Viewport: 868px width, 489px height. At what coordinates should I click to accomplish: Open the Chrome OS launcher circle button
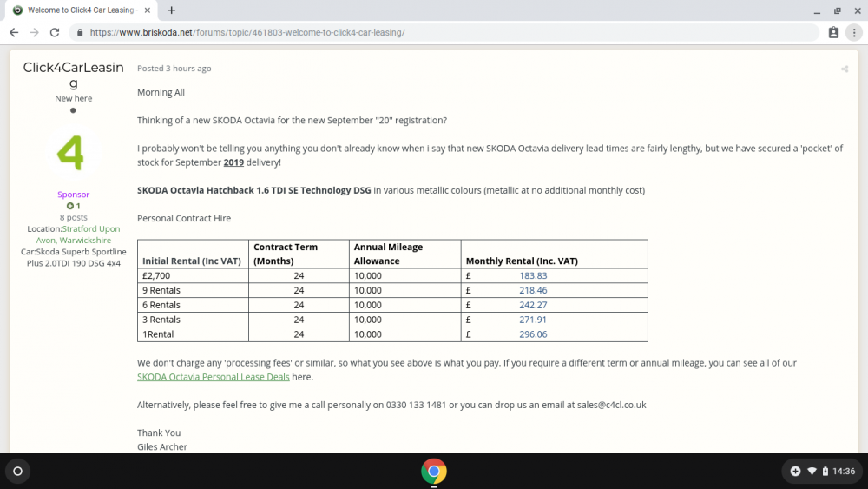click(x=17, y=472)
